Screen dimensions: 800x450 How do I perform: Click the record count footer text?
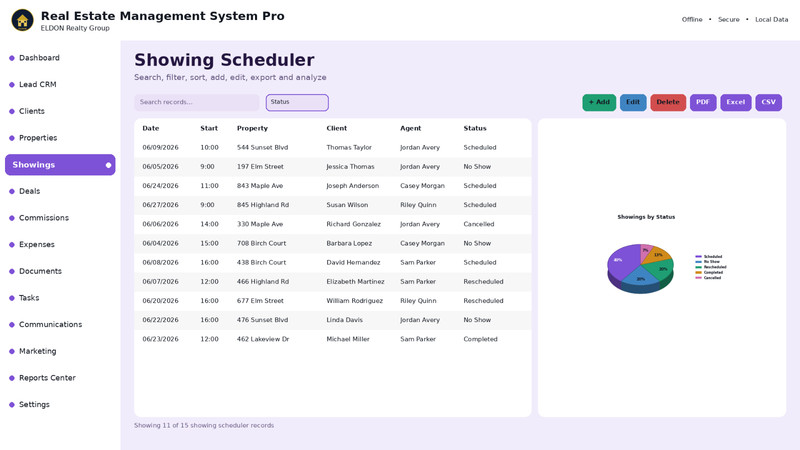(204, 426)
